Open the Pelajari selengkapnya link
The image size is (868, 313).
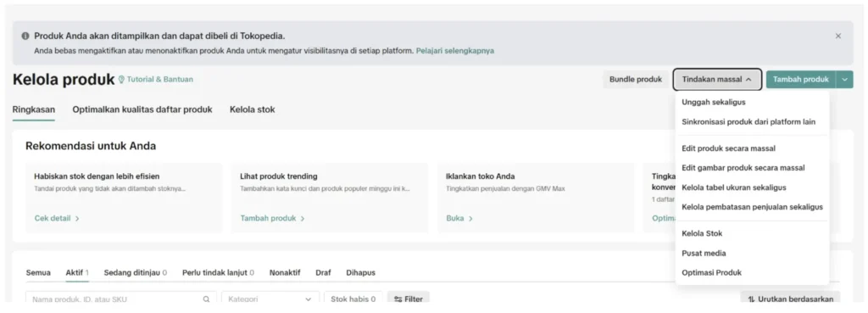pyautogui.click(x=455, y=50)
